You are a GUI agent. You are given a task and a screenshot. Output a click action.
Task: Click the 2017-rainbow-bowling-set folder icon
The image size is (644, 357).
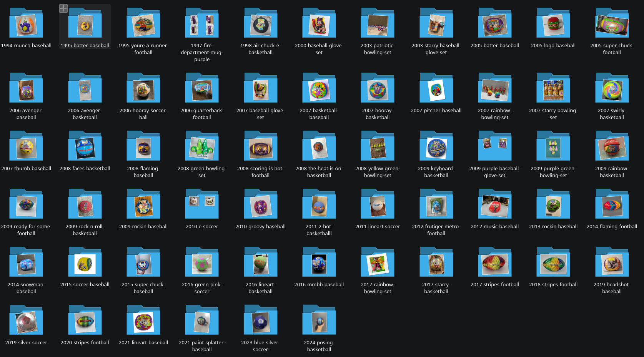pyautogui.click(x=378, y=264)
